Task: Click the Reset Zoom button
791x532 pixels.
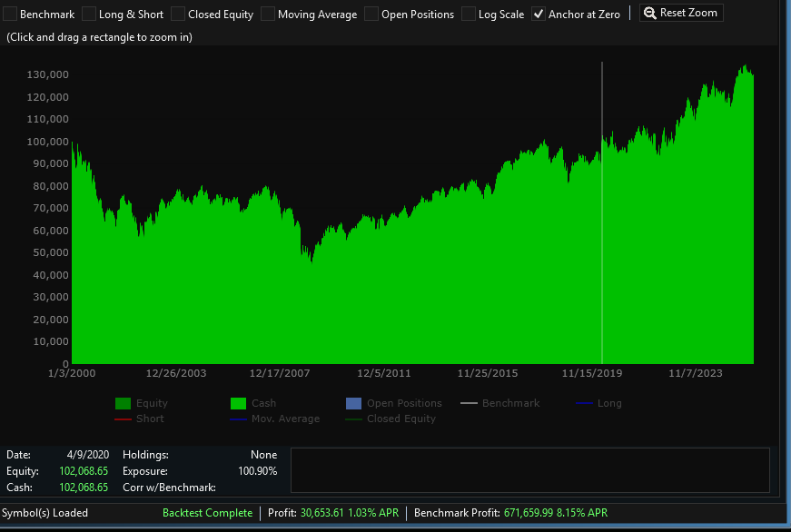Action: click(681, 13)
